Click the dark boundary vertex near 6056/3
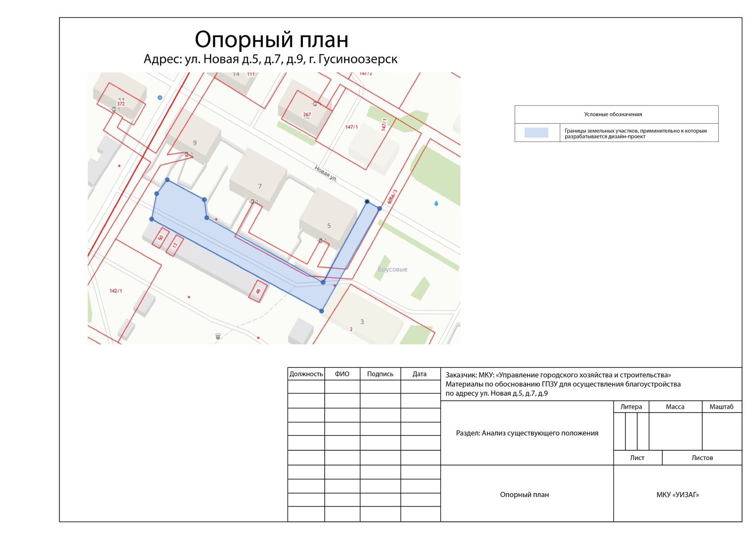Screen dimensions: 756x535 click(367, 202)
